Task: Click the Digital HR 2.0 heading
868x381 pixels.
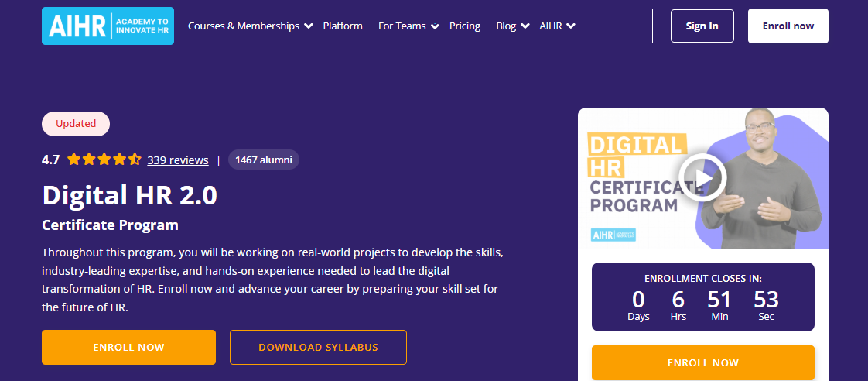Action: [x=129, y=195]
